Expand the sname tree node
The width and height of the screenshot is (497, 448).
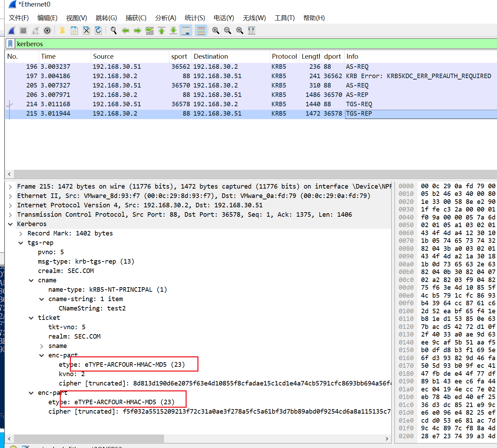coord(42,346)
